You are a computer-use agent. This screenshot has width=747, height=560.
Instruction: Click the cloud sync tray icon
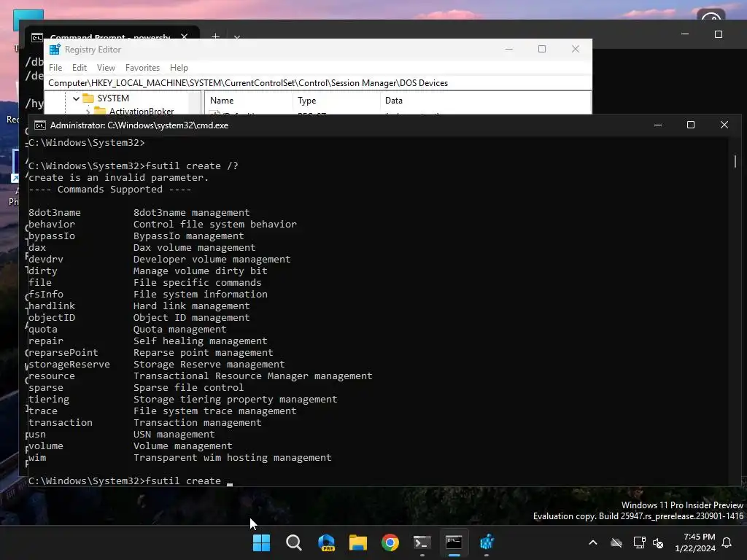(x=616, y=542)
